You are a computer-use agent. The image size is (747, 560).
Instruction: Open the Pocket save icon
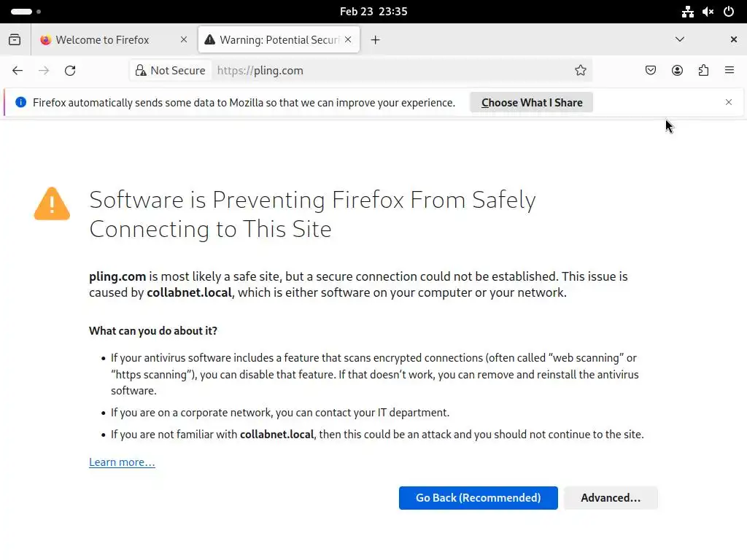(651, 71)
